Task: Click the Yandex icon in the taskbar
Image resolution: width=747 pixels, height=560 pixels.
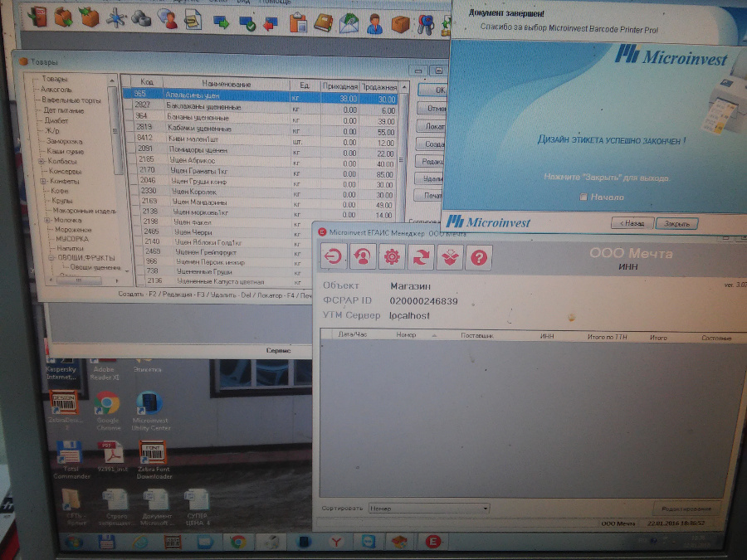Action: click(x=336, y=542)
